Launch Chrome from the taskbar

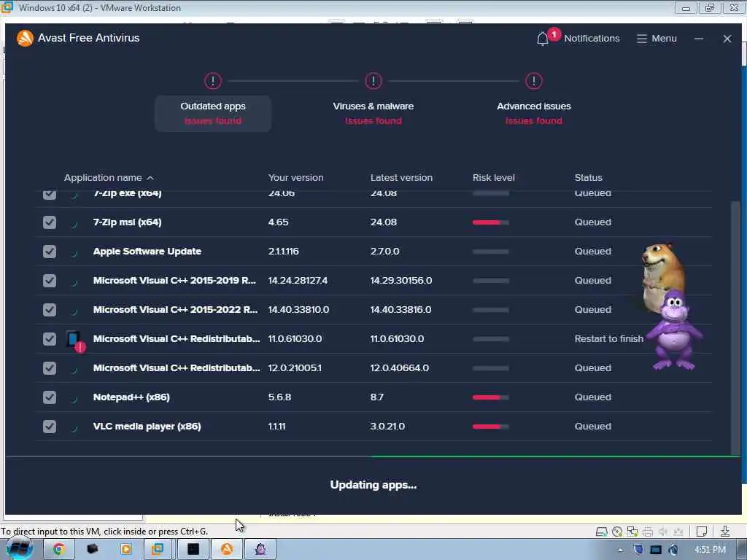tap(59, 549)
